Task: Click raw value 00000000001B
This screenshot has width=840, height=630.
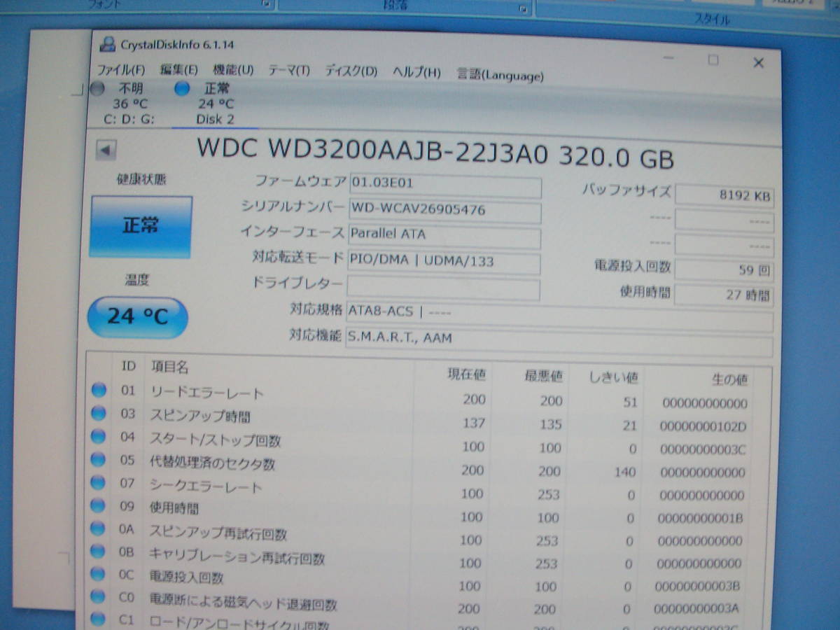Action: click(700, 518)
